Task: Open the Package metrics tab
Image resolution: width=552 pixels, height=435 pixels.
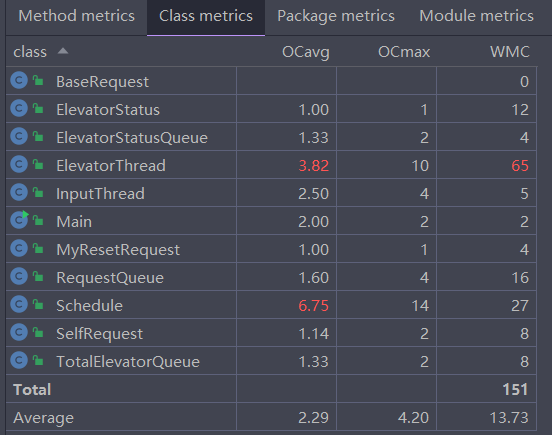Action: [336, 16]
